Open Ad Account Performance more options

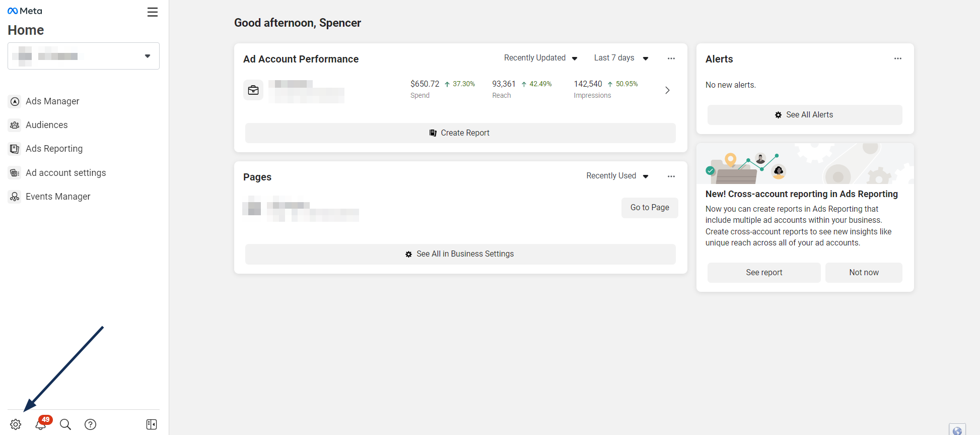671,58
